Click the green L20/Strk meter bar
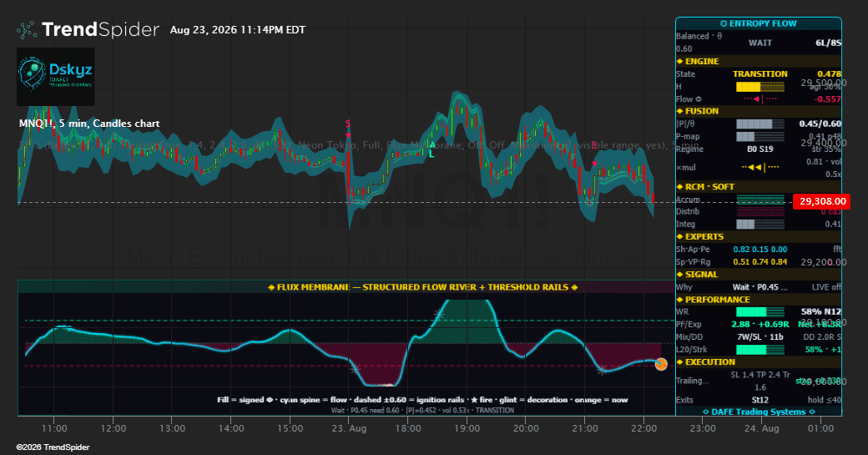This screenshot has width=868, height=455. pos(760,350)
